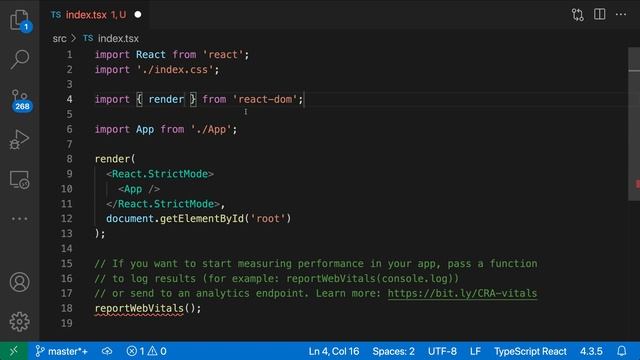Click render import identifier on line 4
640x360 pixels.
click(x=166, y=99)
